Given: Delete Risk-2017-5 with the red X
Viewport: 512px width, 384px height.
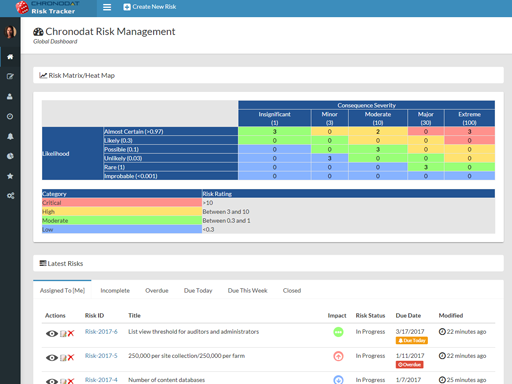Looking at the screenshot, I should click(x=71, y=357).
